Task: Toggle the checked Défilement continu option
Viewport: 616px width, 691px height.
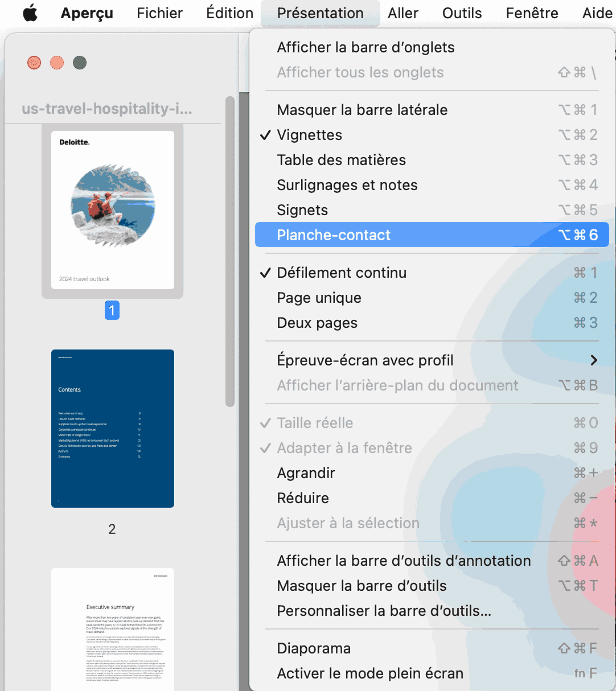Action: pos(432,273)
